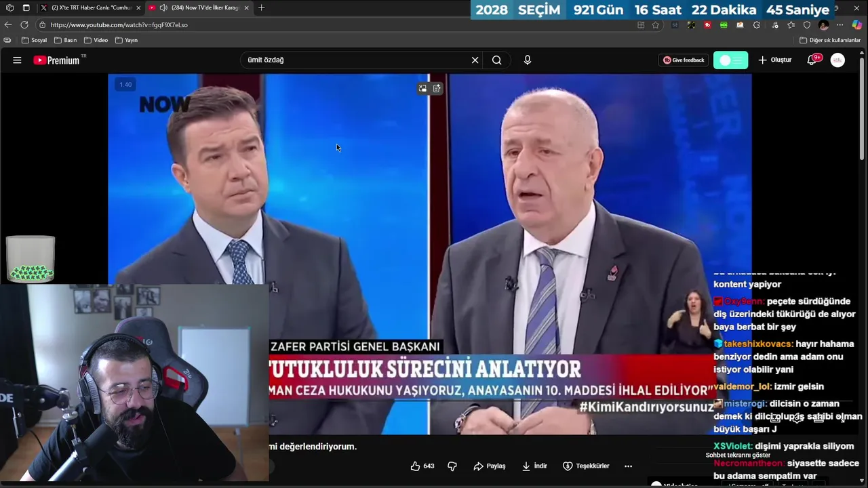Open the YouTube hamburger guide menu
The height and width of the screenshot is (488, 868).
17,60
